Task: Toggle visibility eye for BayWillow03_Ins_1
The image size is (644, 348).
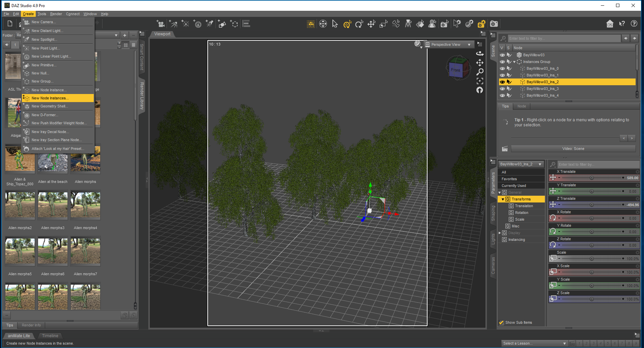Action: (x=502, y=75)
